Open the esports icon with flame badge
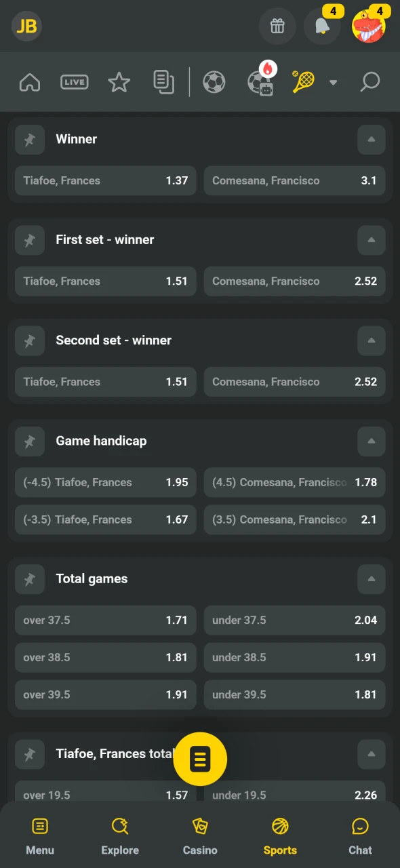This screenshot has width=400, height=868. [x=261, y=82]
